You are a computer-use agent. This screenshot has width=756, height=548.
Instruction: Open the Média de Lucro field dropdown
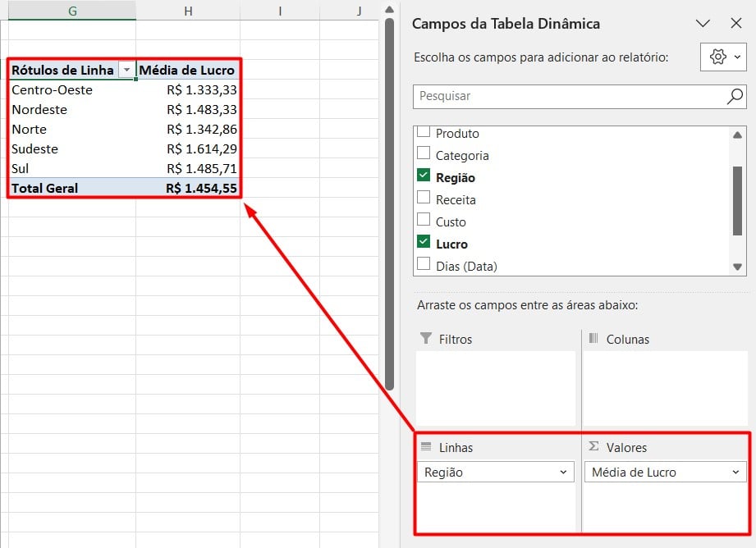[x=735, y=473]
